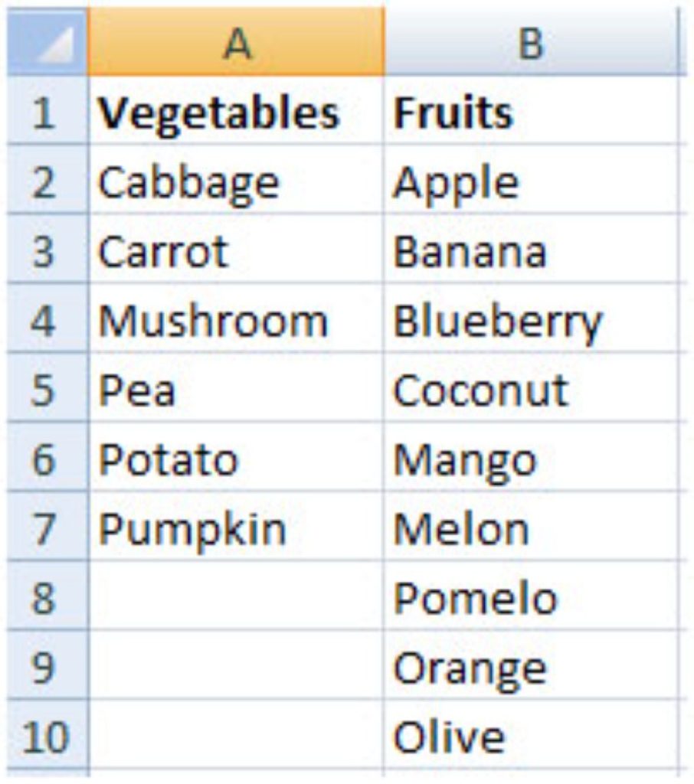Select the Olive cell

[532, 734]
